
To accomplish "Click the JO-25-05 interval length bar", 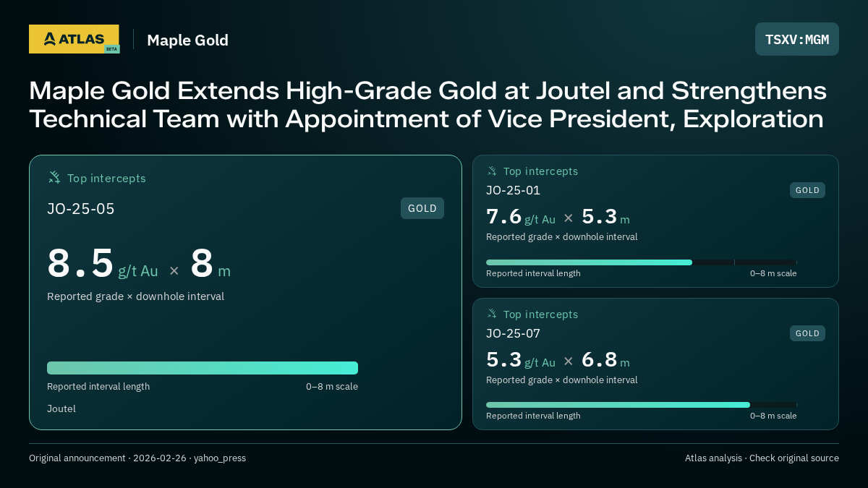I will coord(203,368).
